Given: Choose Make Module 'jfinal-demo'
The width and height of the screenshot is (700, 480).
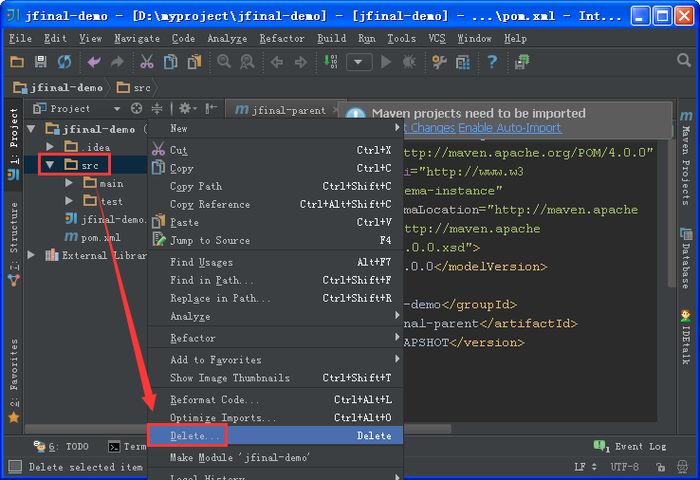Looking at the screenshot, I should click(x=275, y=457).
